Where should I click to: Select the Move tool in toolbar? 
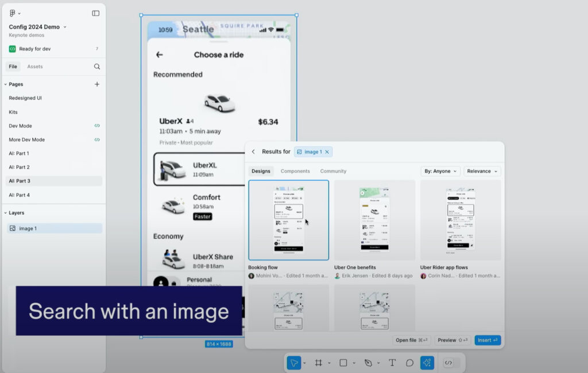(293, 363)
